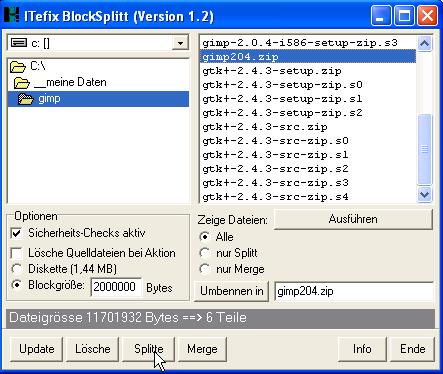Select file gimp204.zip in the file list
The width and height of the screenshot is (443, 374).
308,57
